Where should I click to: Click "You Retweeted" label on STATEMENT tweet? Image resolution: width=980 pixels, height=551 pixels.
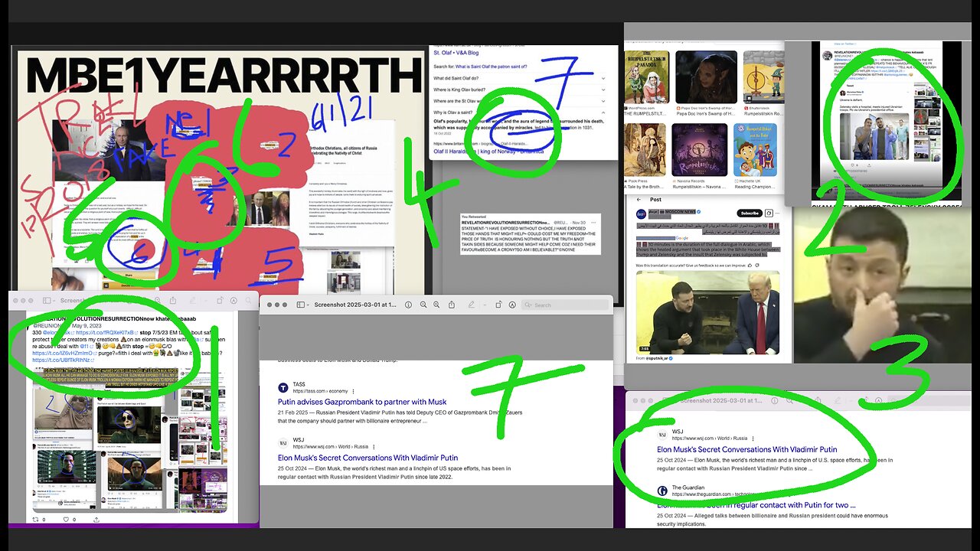475,217
